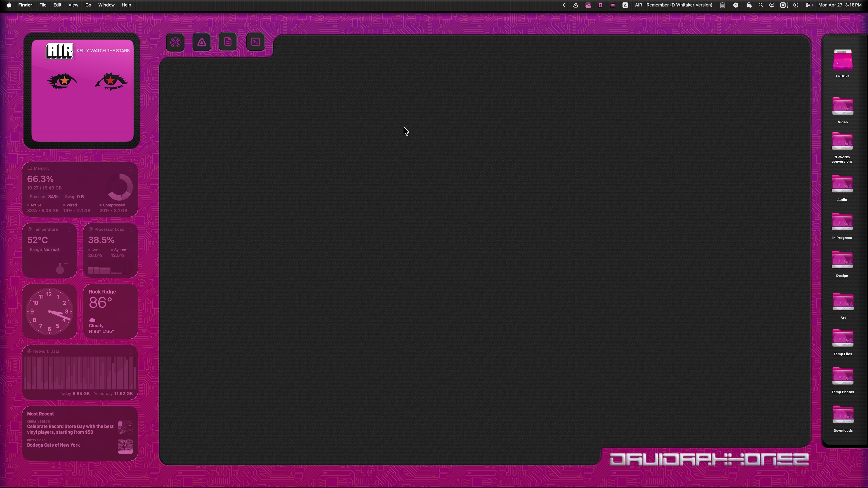Open the In Progress folder
The width and height of the screenshot is (868, 488).
842,222
